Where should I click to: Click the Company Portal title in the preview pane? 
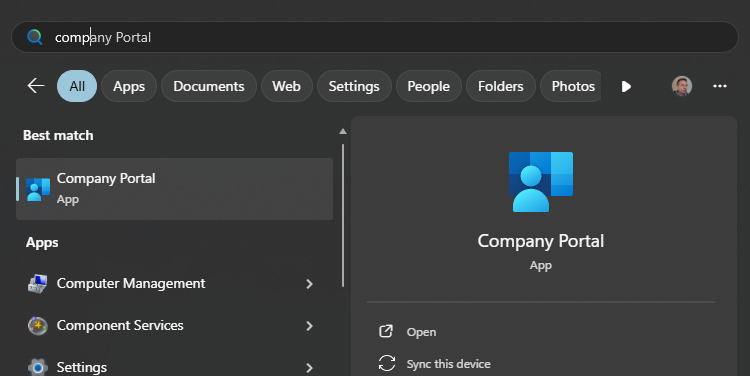coord(540,241)
